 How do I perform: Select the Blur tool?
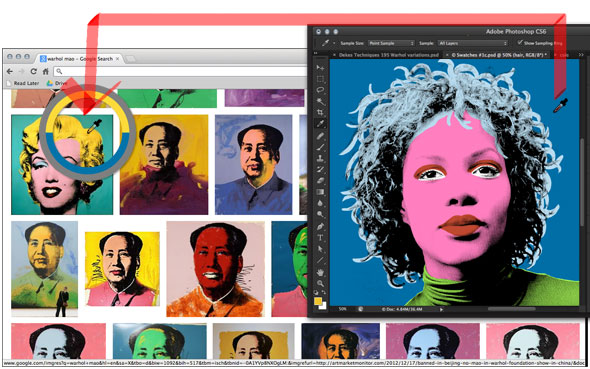[320, 203]
